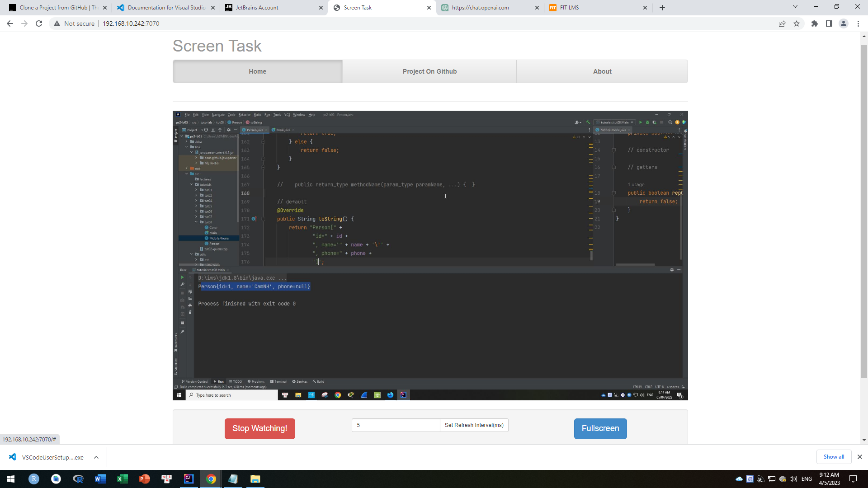
Task: Bookmark this page with the star icon
Action: (797, 23)
